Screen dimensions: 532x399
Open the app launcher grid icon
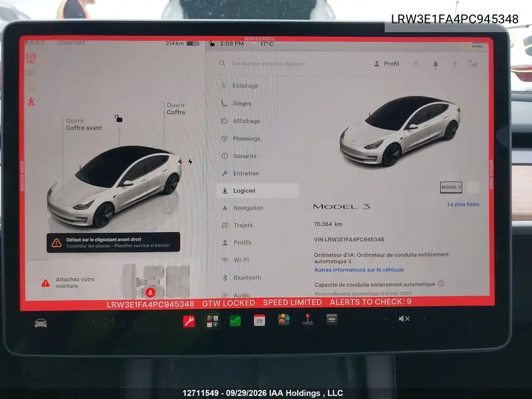tap(212, 321)
